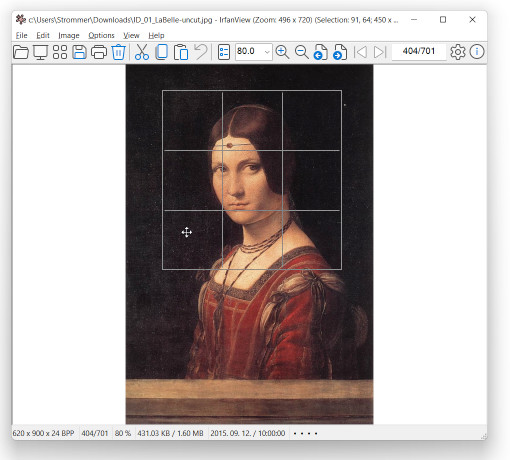
Task: Open file with the folder icon
Action: click(x=21, y=52)
